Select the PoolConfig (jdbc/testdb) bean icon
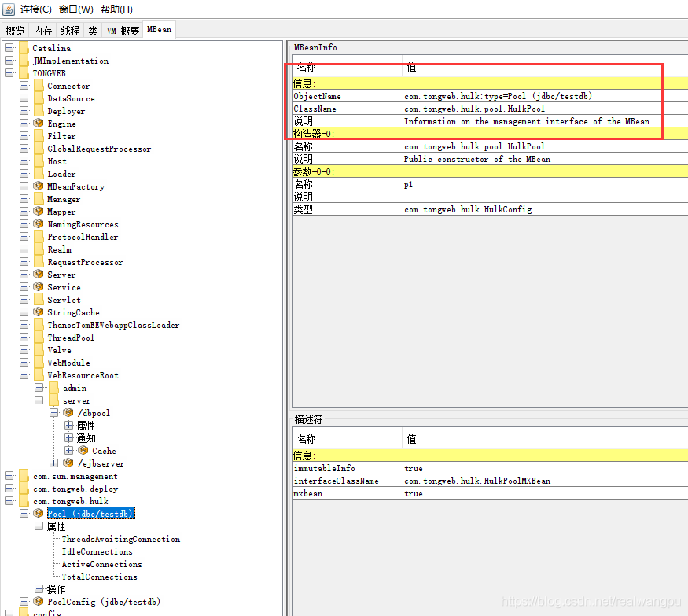 39,602
